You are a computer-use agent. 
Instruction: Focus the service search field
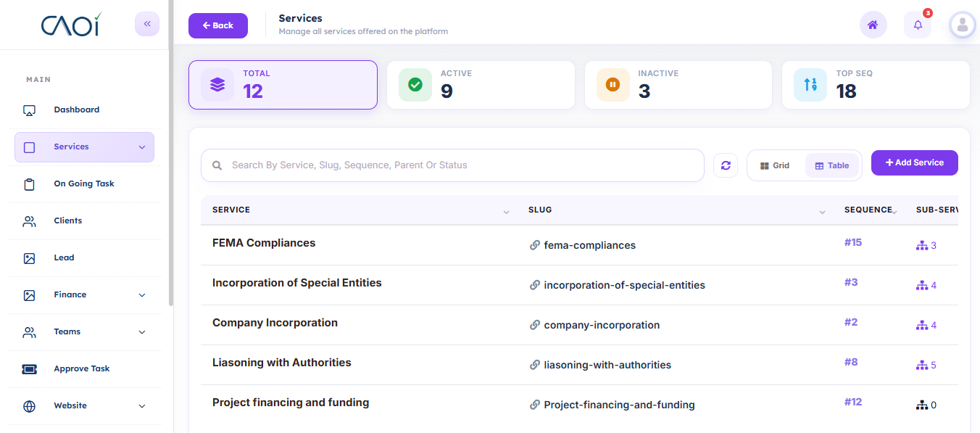(x=452, y=165)
